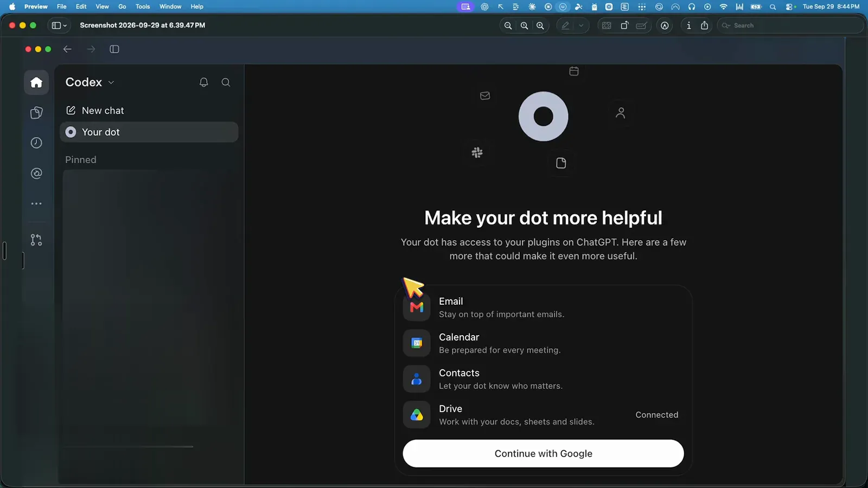The height and width of the screenshot is (488, 868).
Task: Open the Markup toolbar circle pen icon
Action: click(x=665, y=25)
